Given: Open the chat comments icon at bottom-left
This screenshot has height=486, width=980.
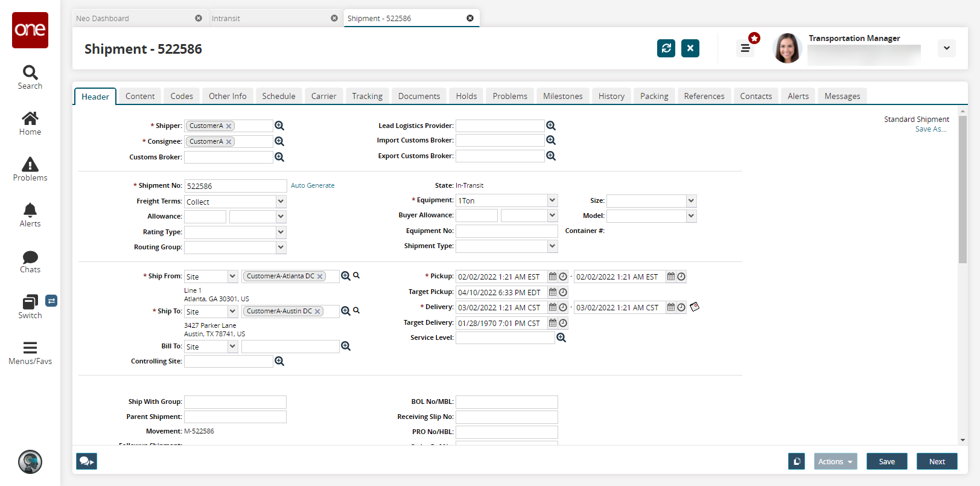Looking at the screenshot, I should [x=86, y=461].
